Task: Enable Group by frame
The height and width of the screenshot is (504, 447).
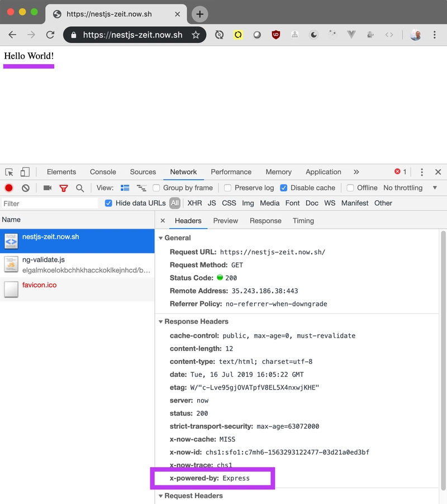Action: click(x=156, y=188)
